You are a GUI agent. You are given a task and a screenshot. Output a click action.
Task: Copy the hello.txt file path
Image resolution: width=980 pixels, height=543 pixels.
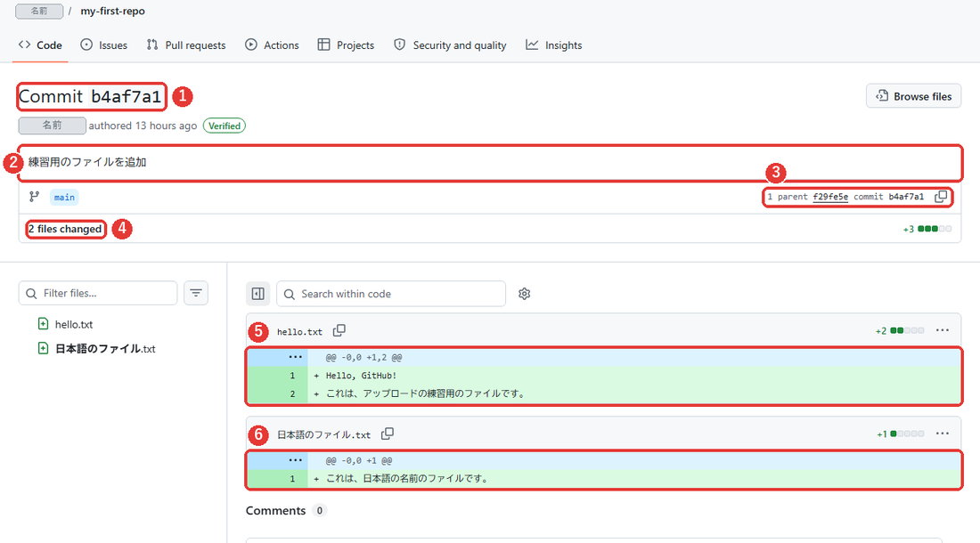click(x=339, y=330)
